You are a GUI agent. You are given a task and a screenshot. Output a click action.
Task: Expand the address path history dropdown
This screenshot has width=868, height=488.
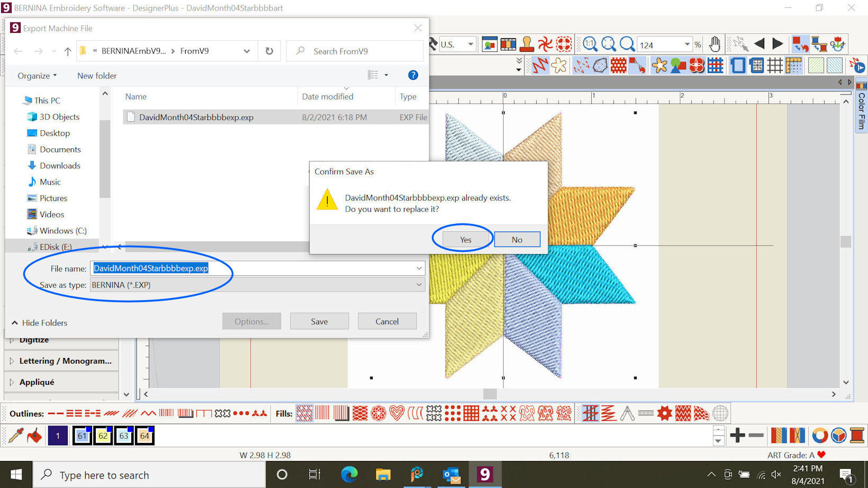247,51
